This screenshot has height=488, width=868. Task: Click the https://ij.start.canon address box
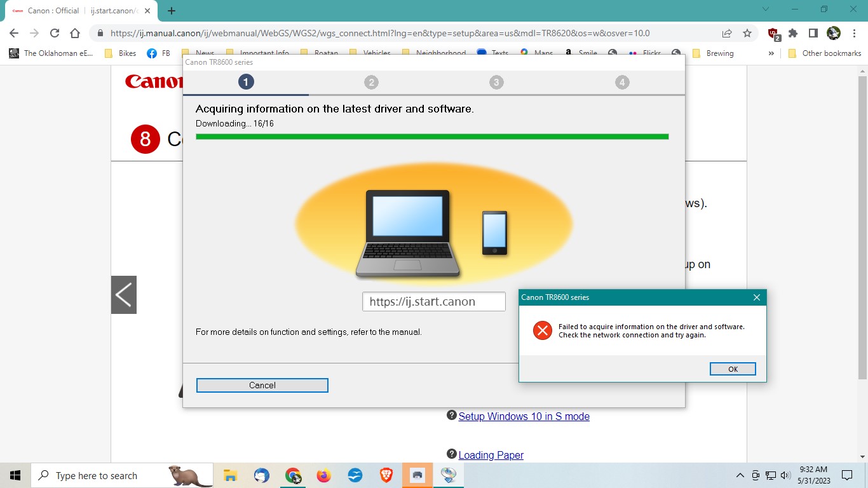(x=434, y=302)
